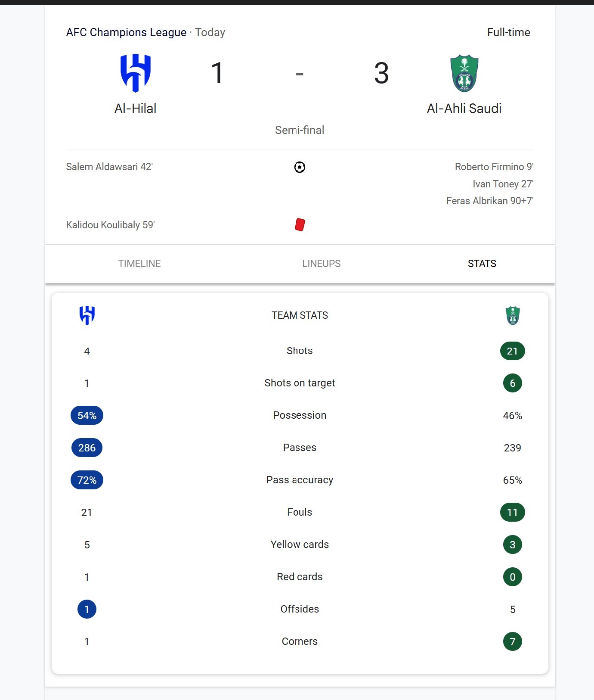Image resolution: width=594 pixels, height=700 pixels.
Task: Click the green 21 shots badge
Action: (512, 351)
